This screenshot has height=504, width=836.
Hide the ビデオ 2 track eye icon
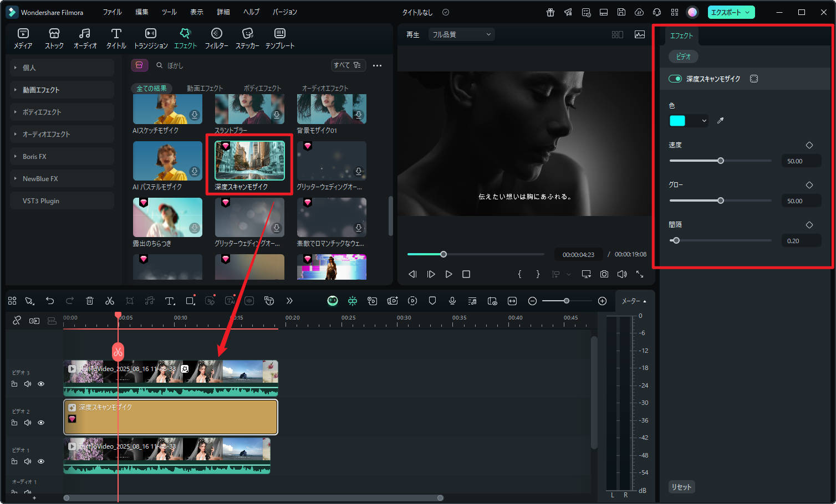[41, 423]
